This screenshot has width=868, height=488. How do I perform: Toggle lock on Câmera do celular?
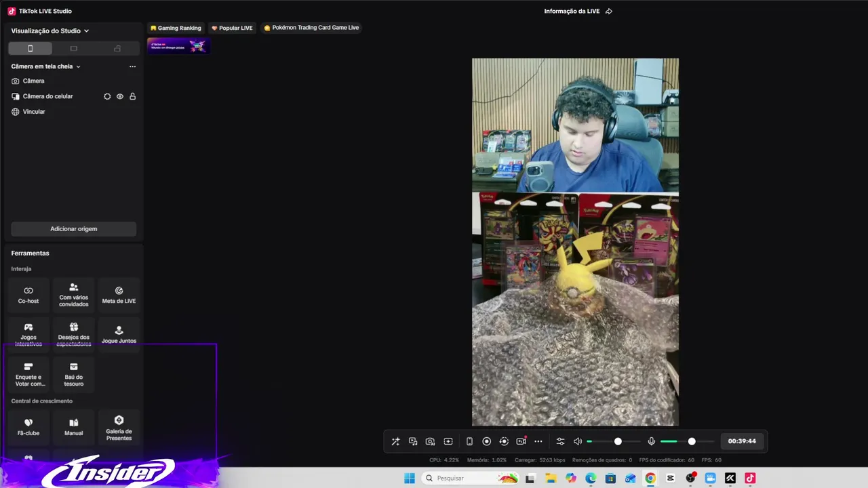coord(132,96)
